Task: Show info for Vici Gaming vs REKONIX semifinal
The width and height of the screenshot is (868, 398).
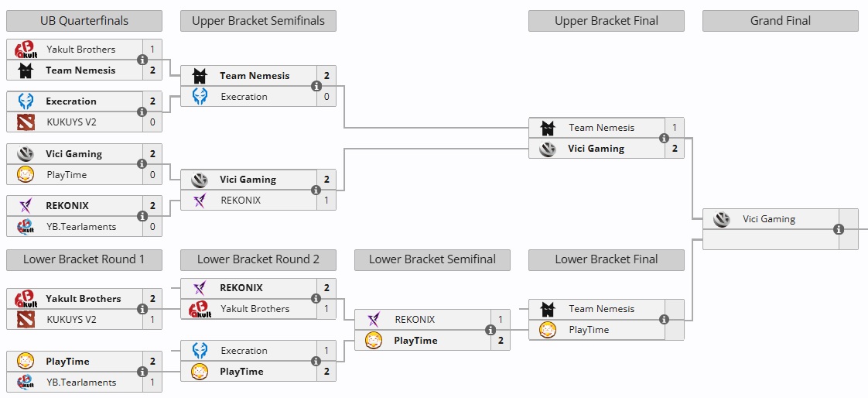Action: point(316,190)
